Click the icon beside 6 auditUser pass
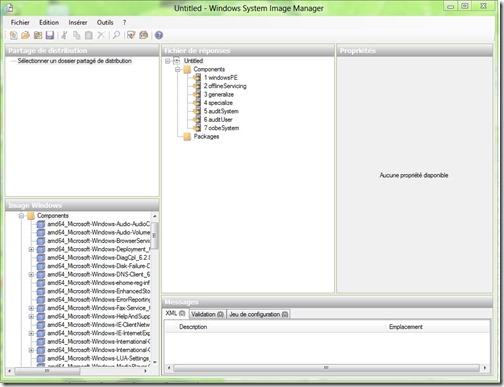The width and height of the screenshot is (504, 387). tap(197, 119)
